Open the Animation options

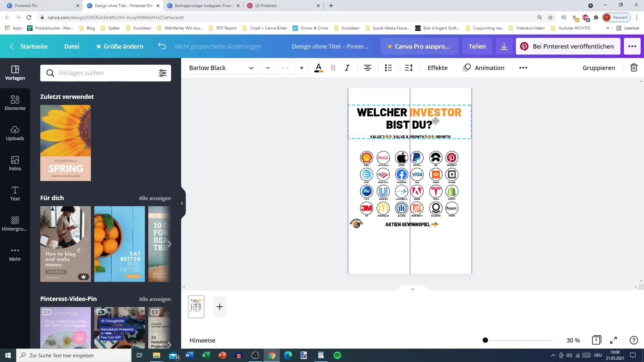483,68
